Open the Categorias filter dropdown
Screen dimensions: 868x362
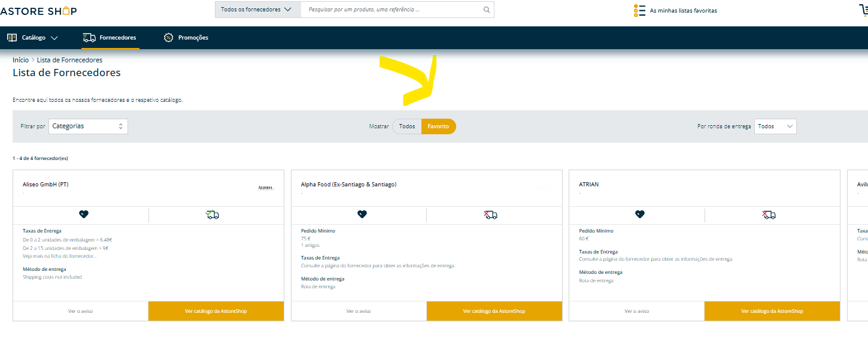[88, 126]
